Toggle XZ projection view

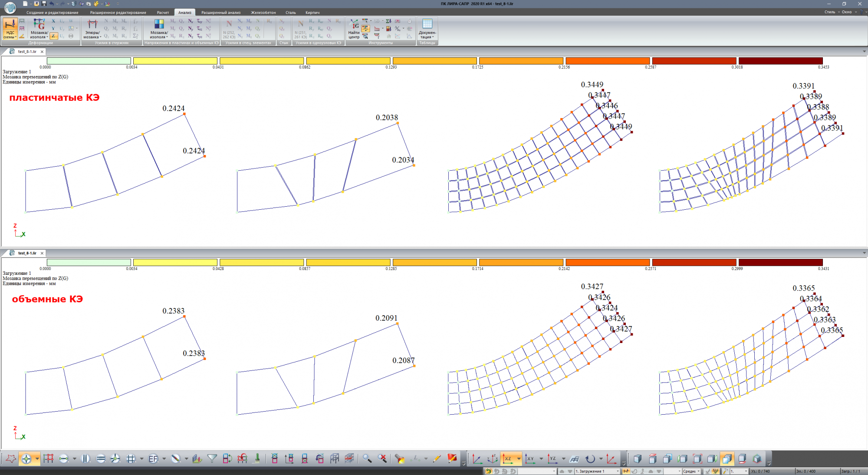(507, 459)
